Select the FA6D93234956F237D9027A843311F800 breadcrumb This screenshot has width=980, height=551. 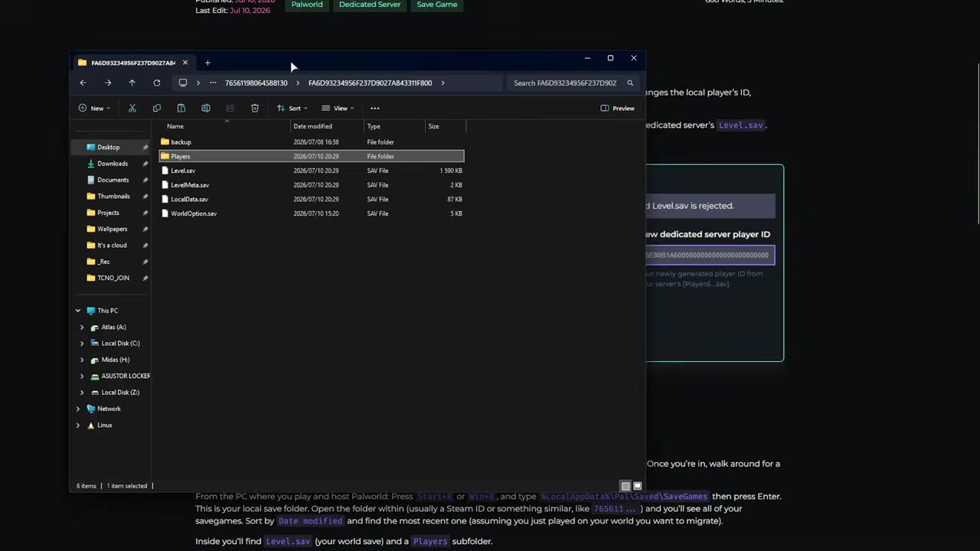[x=370, y=83]
